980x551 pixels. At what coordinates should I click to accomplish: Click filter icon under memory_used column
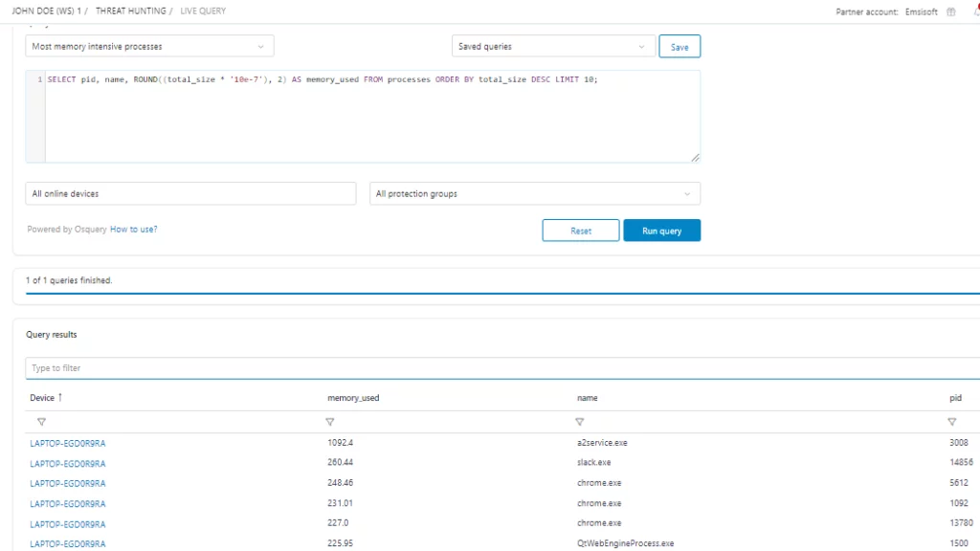point(330,422)
